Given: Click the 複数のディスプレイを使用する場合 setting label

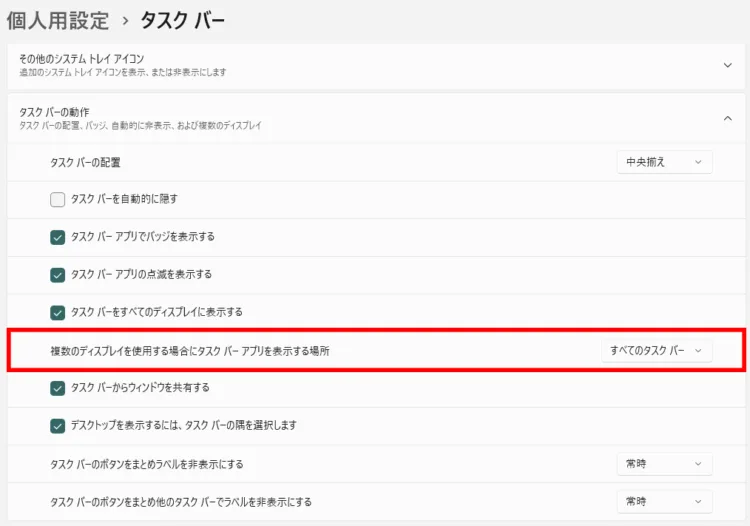Looking at the screenshot, I should click(x=190, y=351).
